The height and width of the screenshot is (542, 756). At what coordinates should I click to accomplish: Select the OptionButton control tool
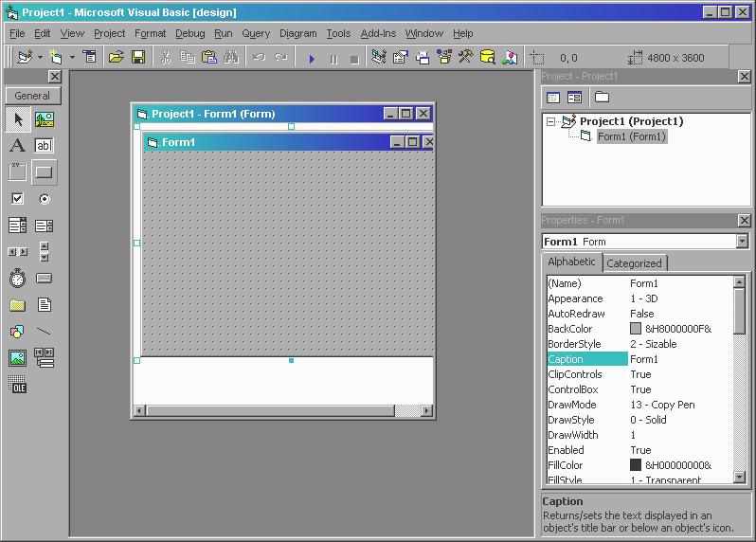coord(45,199)
